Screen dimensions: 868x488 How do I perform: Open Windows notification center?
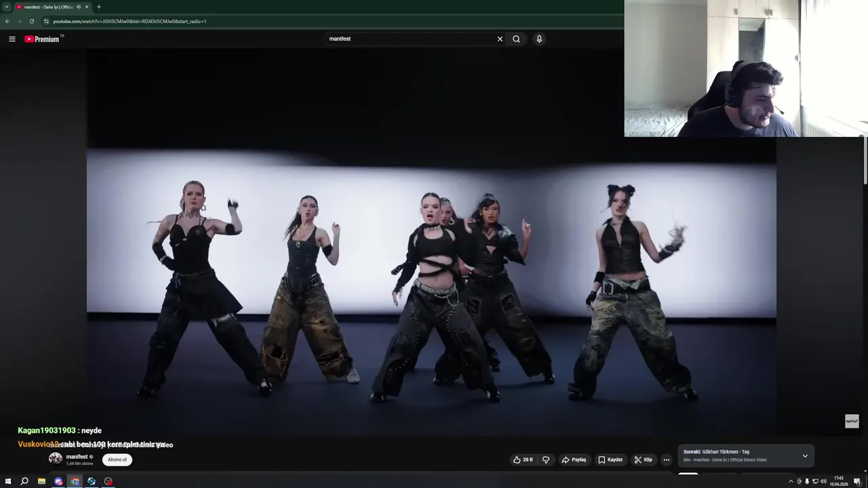[857, 481]
